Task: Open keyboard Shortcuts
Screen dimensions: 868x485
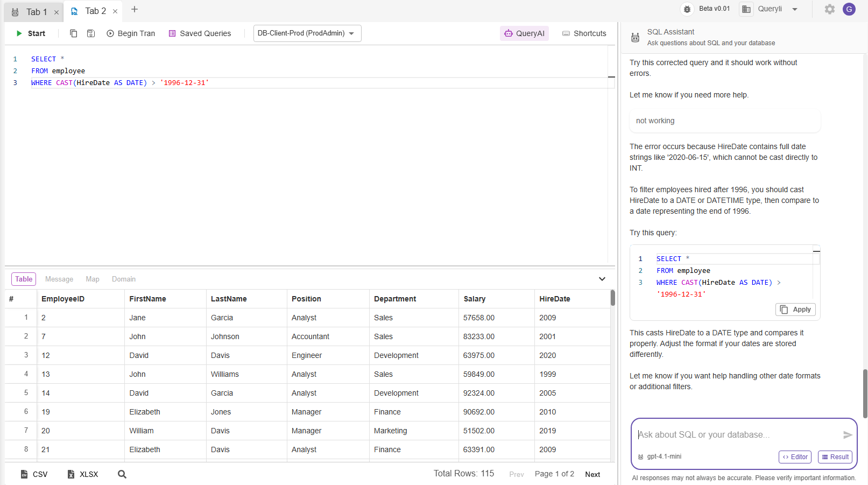Action: pos(584,33)
